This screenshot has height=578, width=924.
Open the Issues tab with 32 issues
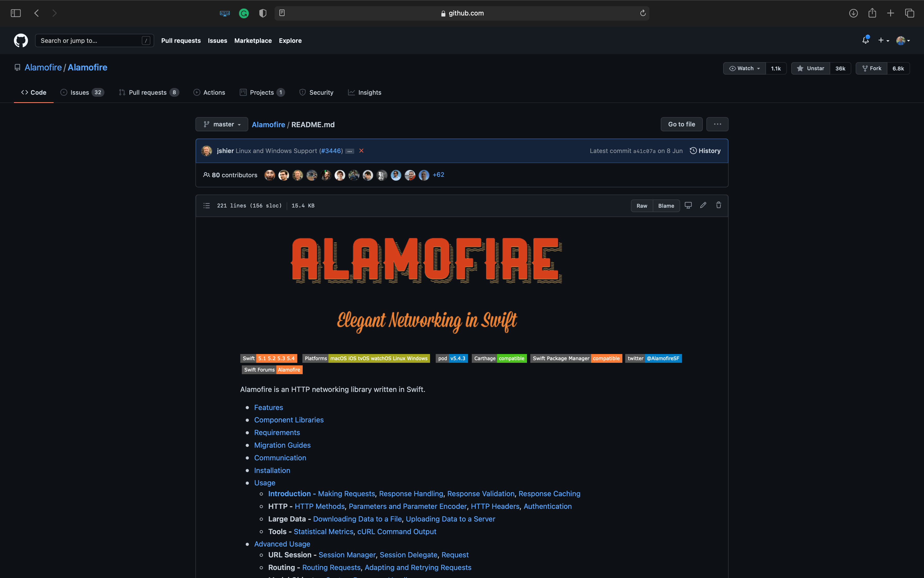(x=82, y=93)
